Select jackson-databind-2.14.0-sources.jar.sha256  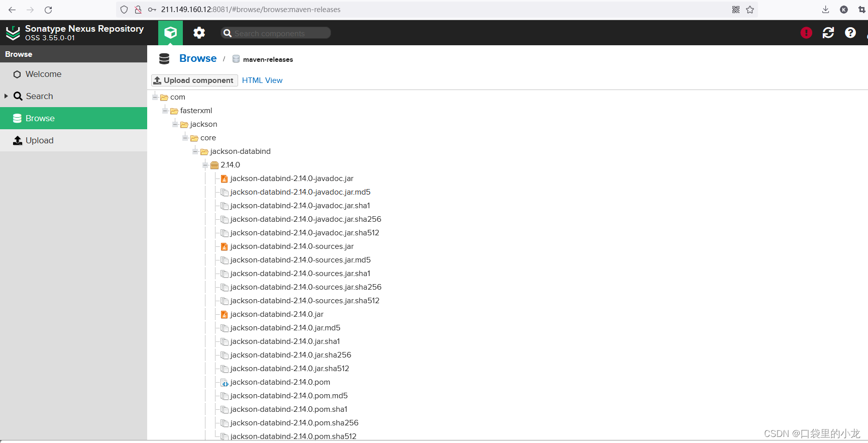(306, 287)
